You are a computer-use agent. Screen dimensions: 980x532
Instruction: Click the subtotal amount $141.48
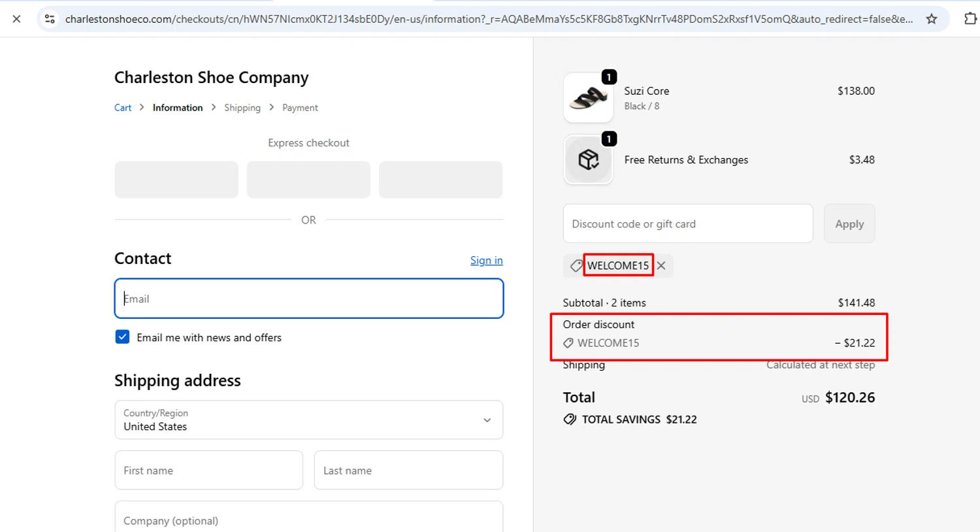856,303
